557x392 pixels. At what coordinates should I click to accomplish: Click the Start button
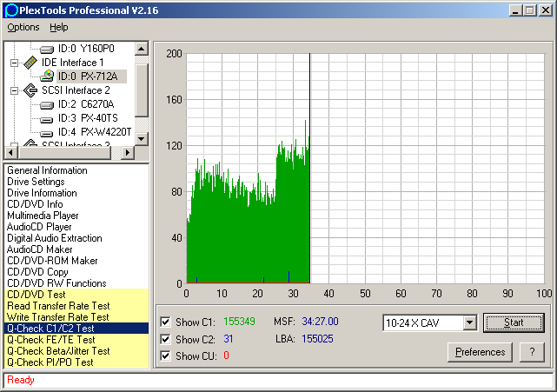point(514,322)
